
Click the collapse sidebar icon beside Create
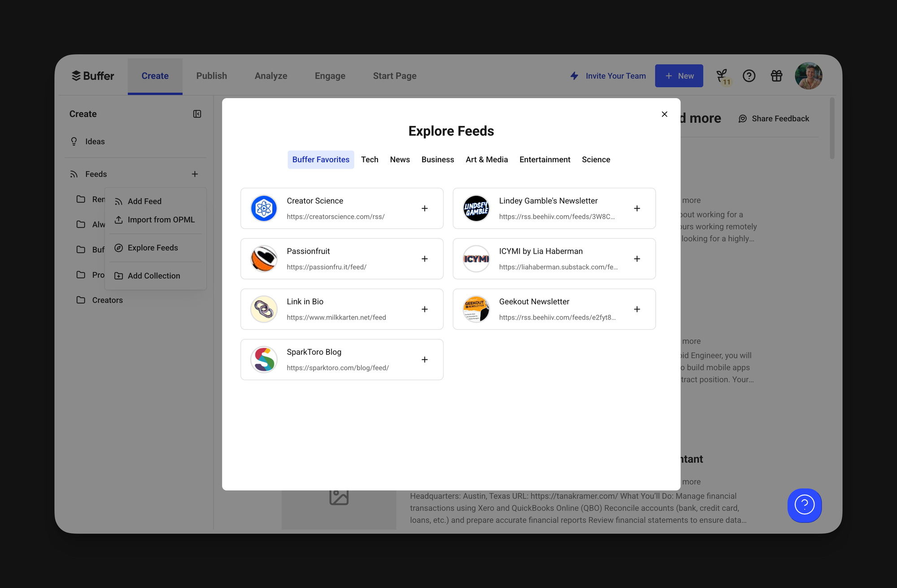coord(197,114)
